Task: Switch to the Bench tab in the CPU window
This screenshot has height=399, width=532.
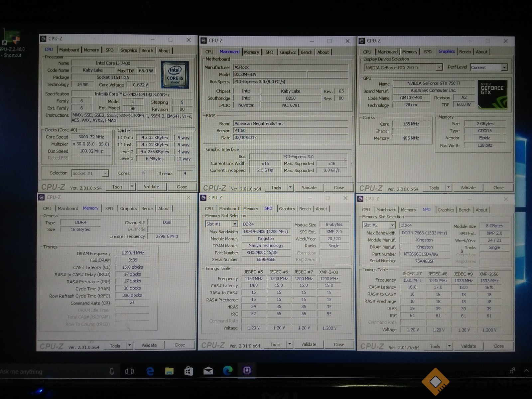Action: pos(147,51)
